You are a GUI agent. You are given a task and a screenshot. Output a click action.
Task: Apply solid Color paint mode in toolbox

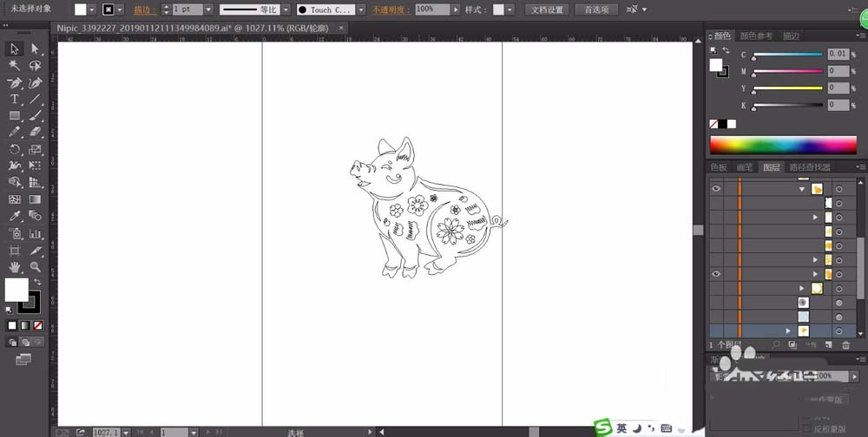(x=12, y=326)
